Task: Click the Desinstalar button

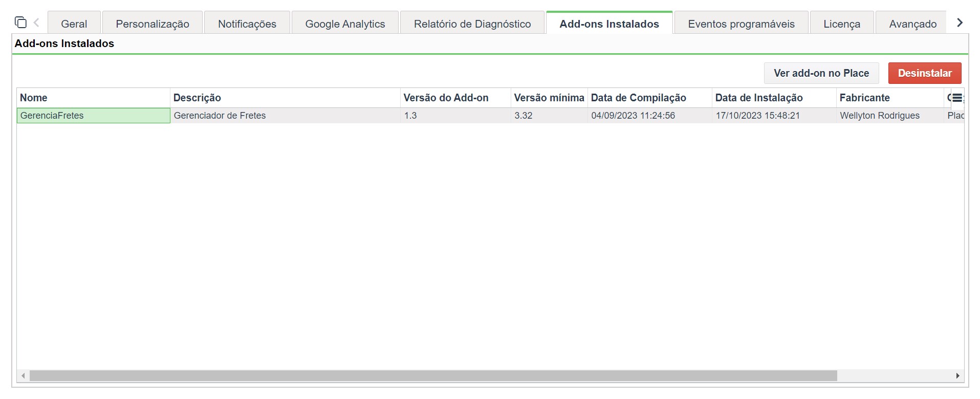Action: point(925,73)
